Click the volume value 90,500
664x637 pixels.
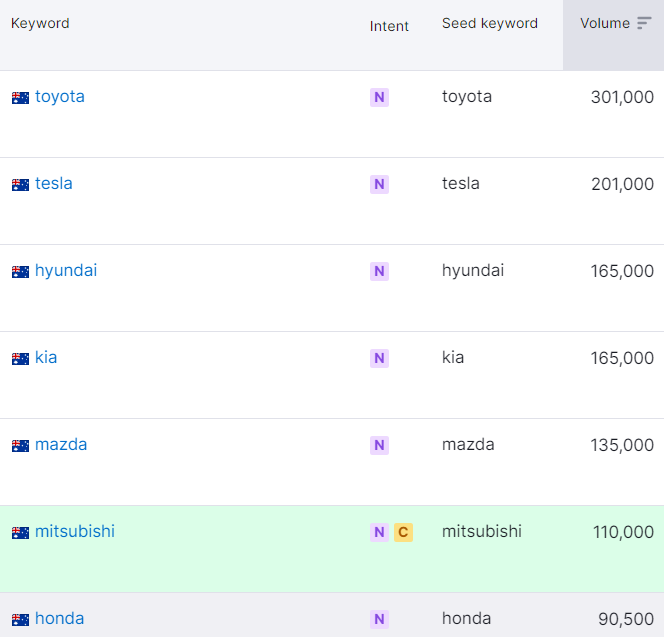[x=626, y=619]
